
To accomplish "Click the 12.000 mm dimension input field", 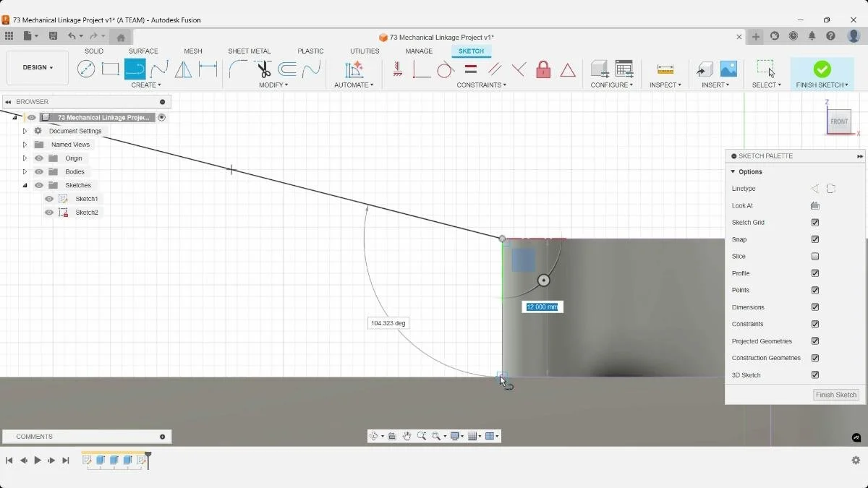I will [542, 307].
